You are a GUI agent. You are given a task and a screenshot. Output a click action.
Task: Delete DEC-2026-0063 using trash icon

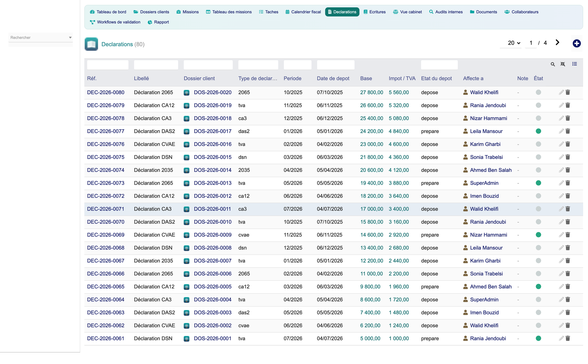point(568,313)
